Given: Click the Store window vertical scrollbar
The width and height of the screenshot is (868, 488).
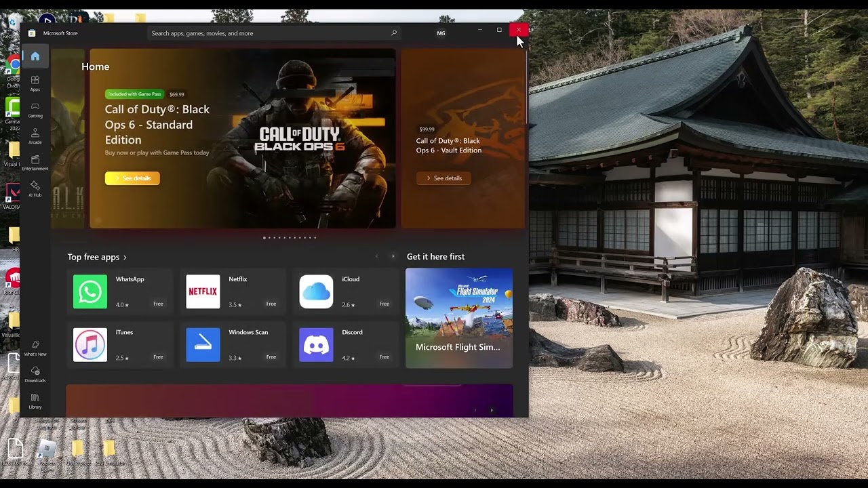Looking at the screenshot, I should pos(526,88).
